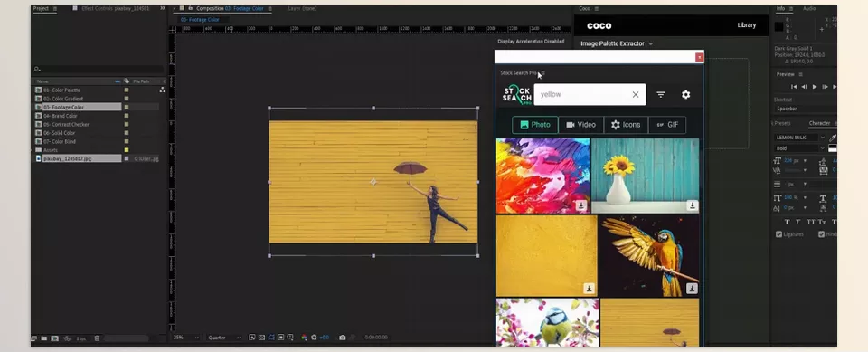The image size is (868, 352).
Task: Download the colorful paint splash photo
Action: [x=580, y=205]
